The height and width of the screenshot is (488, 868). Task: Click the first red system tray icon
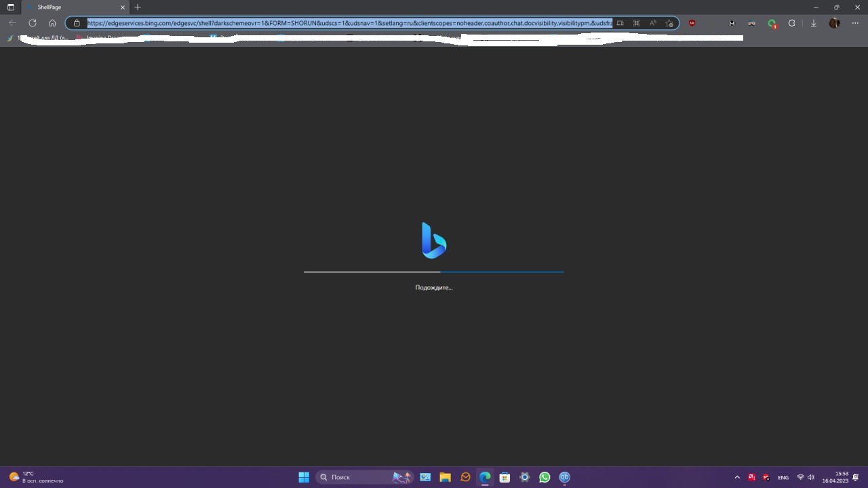pos(751,477)
